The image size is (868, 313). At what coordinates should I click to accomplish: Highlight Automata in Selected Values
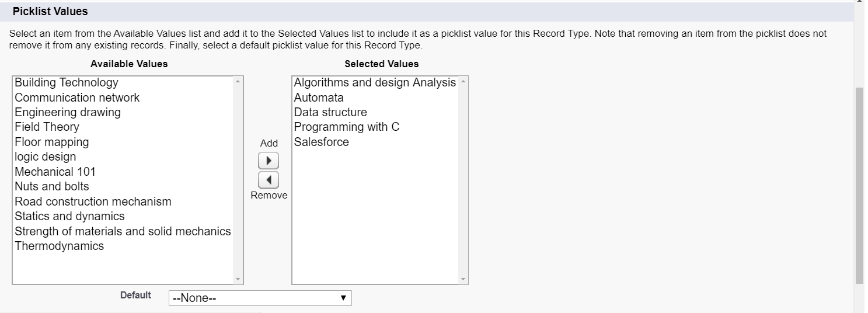pos(319,98)
